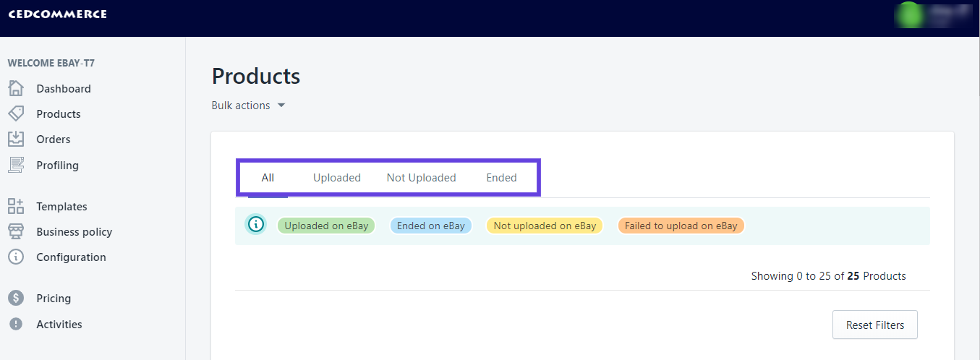Click the Pricing dollar icon
This screenshot has width=980, height=360.
point(16,299)
